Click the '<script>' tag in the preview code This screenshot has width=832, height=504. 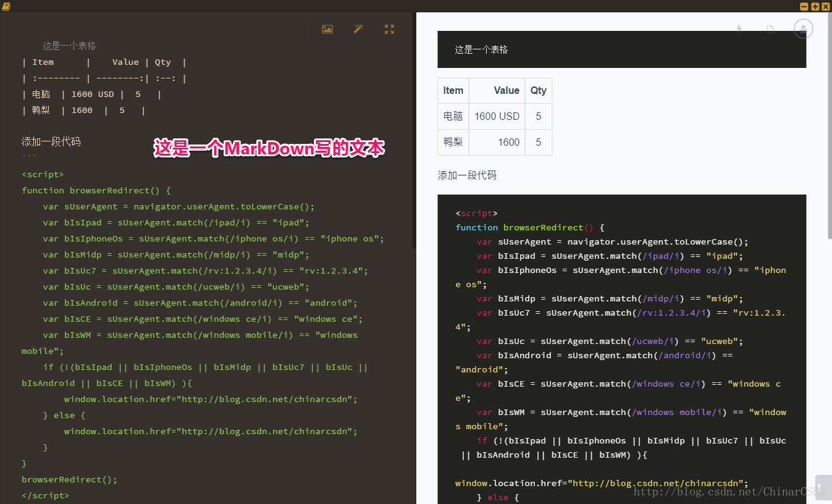point(476,213)
